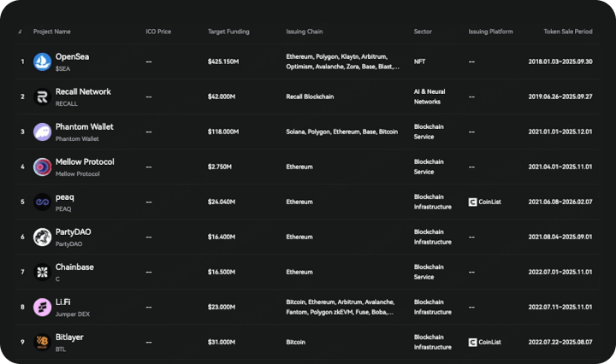The height and width of the screenshot is (364, 616).
Task: Click the Chainbase logo icon
Action: [42, 272]
